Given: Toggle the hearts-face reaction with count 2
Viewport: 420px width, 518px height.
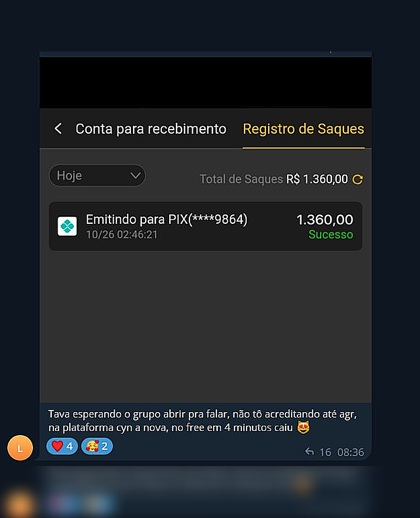Looking at the screenshot, I should tap(97, 446).
